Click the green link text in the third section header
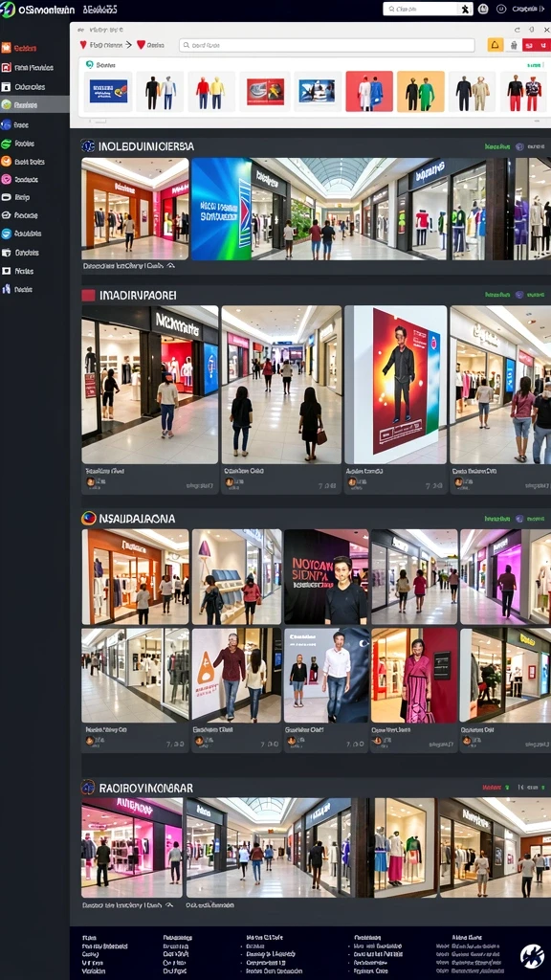Image resolution: width=551 pixels, height=980 pixels. [497, 519]
